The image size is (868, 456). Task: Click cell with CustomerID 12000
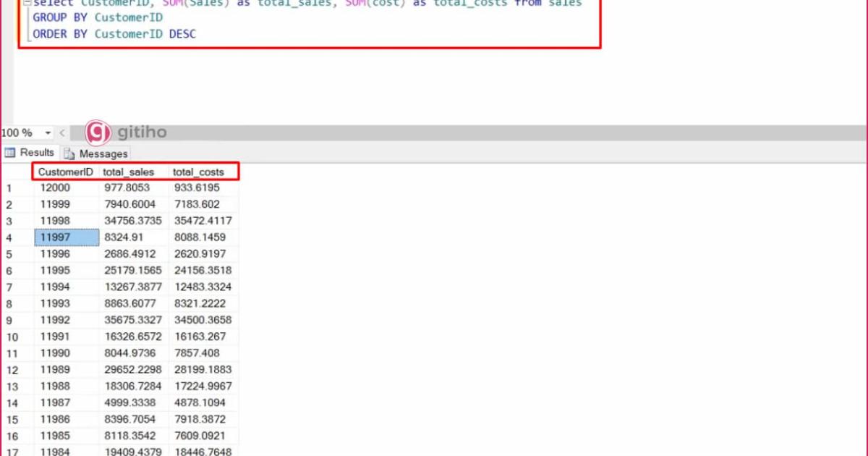click(67, 187)
